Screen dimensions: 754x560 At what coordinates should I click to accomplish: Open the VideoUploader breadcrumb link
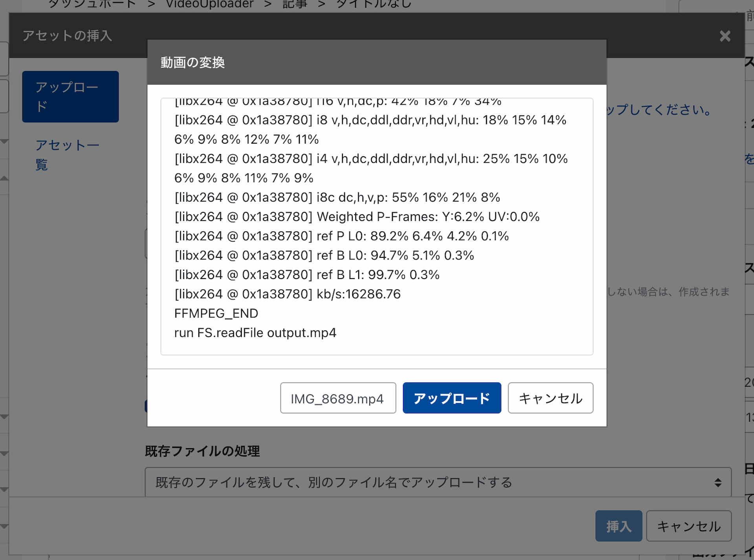click(210, 4)
